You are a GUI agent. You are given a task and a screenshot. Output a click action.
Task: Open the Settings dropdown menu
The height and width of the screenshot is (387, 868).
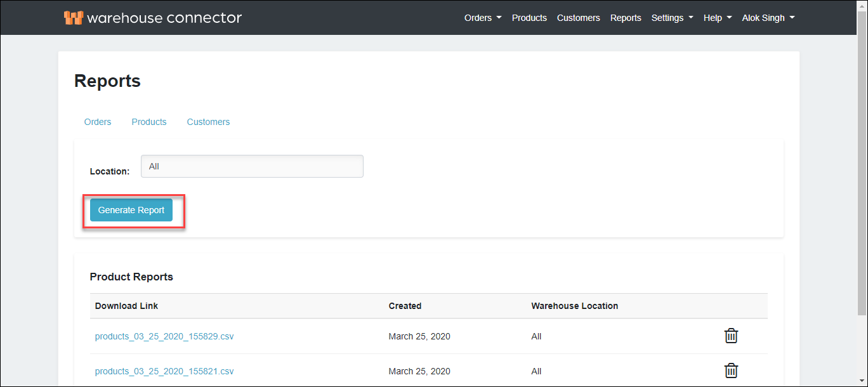coord(672,18)
